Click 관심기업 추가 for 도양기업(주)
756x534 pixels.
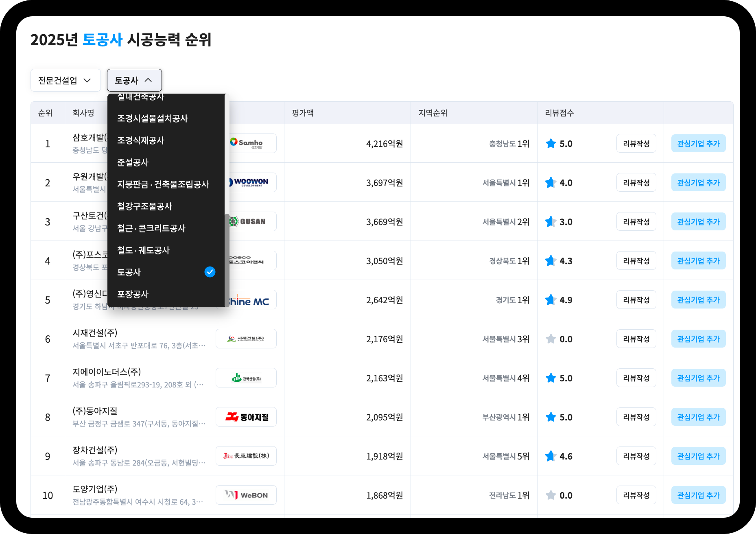(x=699, y=495)
